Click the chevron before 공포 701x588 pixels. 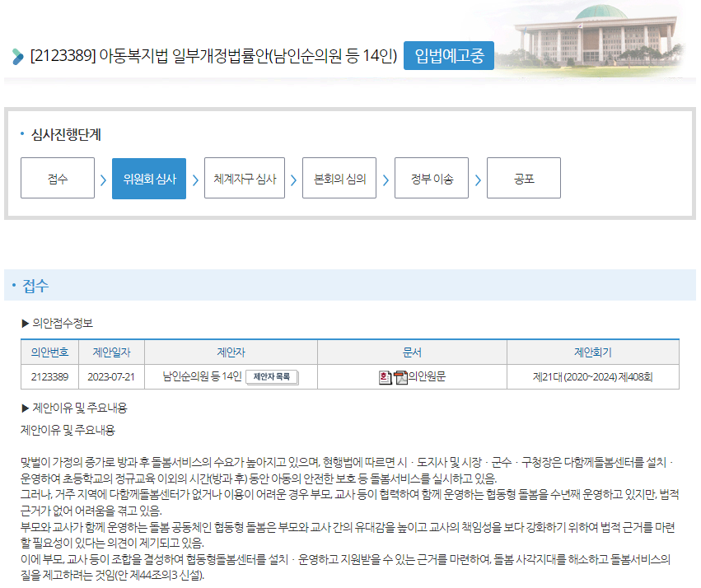click(478, 180)
